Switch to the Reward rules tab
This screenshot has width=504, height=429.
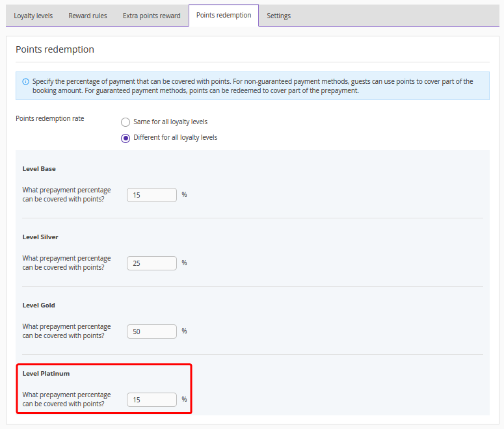click(x=88, y=16)
